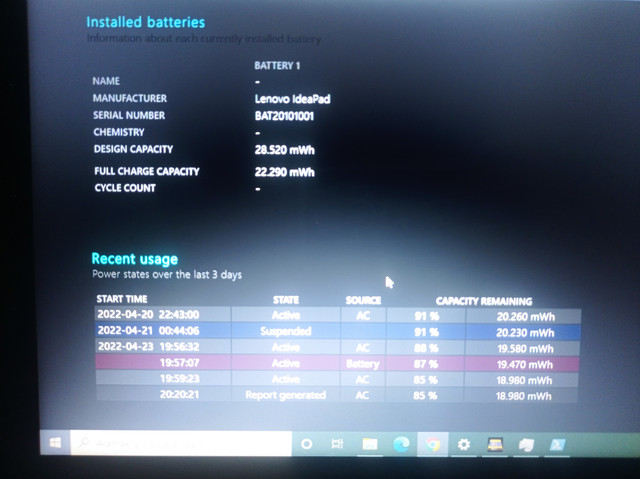Switch to Google Chrome on the taskbar
640x479 pixels.
433,444
